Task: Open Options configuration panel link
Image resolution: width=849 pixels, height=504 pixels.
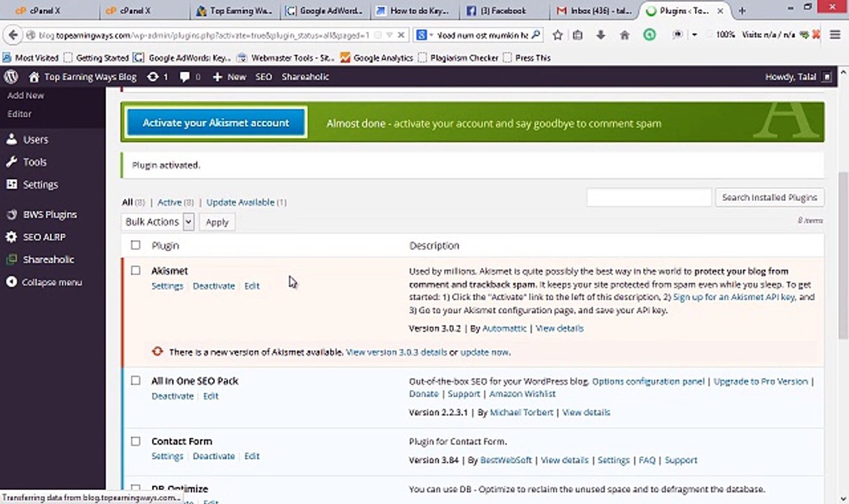Action: pos(648,381)
